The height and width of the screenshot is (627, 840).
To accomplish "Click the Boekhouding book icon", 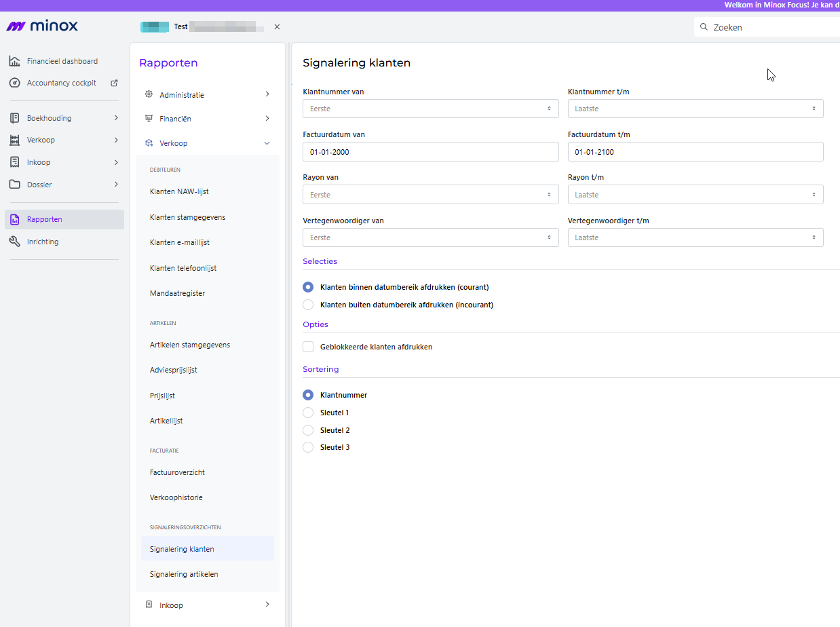I will [x=14, y=118].
